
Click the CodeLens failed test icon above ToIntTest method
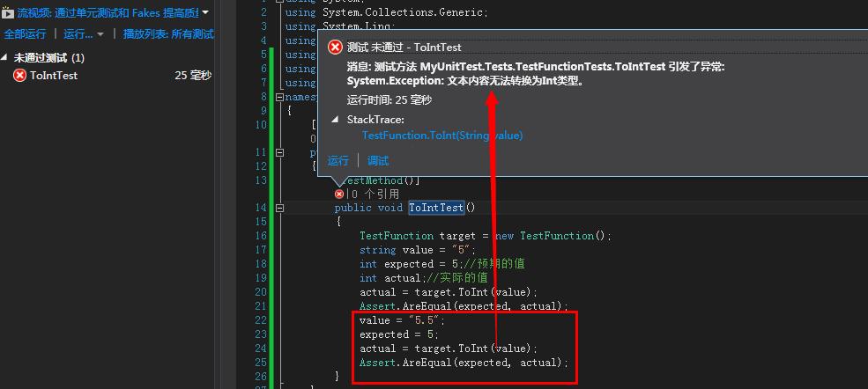pos(339,194)
